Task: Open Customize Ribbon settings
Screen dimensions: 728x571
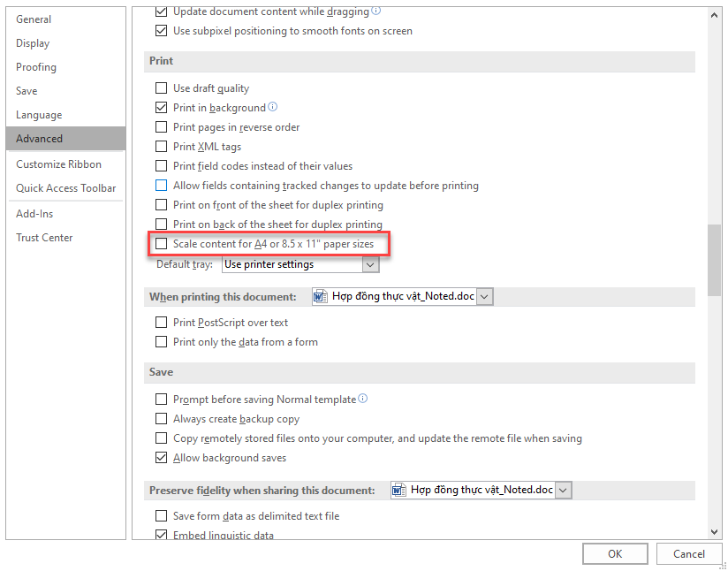Action: click(66, 164)
